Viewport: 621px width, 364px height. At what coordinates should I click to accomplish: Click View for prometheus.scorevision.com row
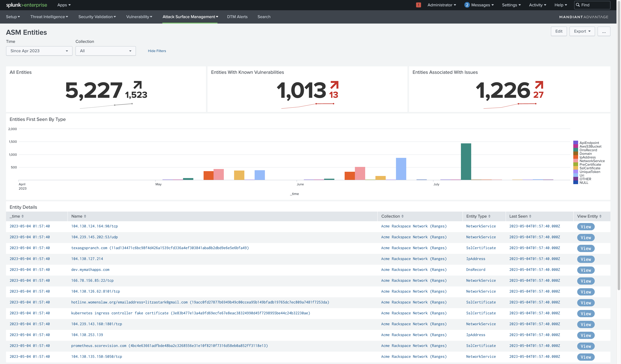pyautogui.click(x=586, y=346)
